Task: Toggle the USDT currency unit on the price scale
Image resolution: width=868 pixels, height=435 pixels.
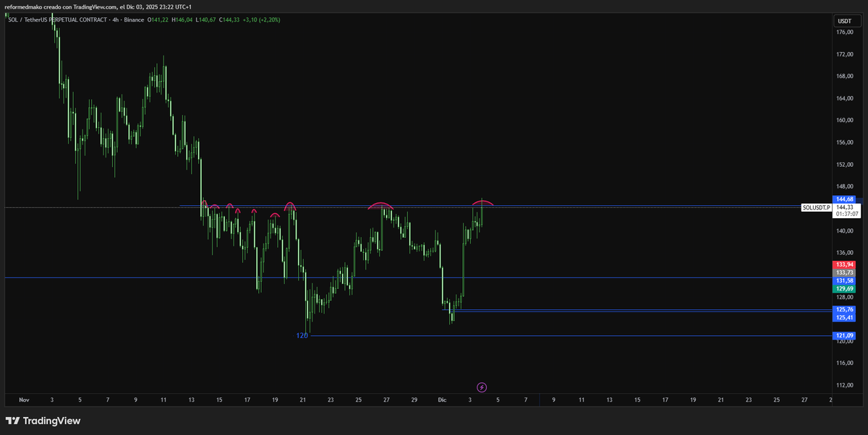Action: pos(845,20)
